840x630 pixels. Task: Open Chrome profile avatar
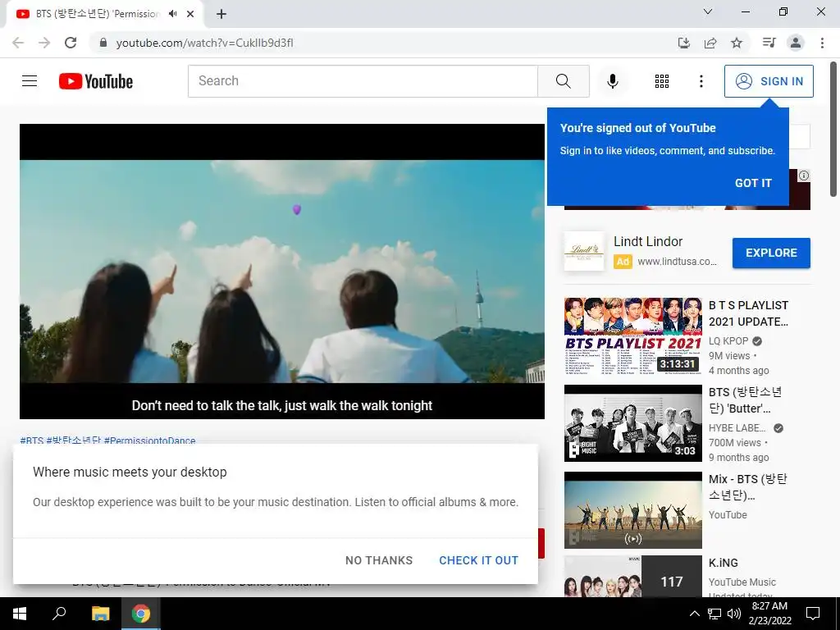796,43
